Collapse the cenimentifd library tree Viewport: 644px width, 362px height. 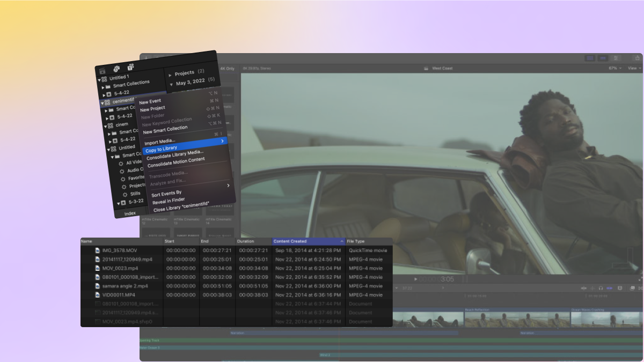click(x=103, y=103)
